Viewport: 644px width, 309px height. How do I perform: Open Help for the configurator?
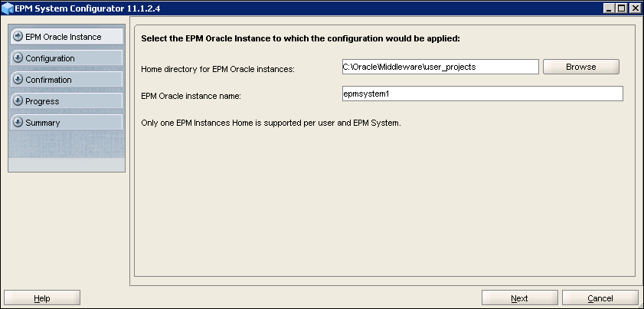42,298
